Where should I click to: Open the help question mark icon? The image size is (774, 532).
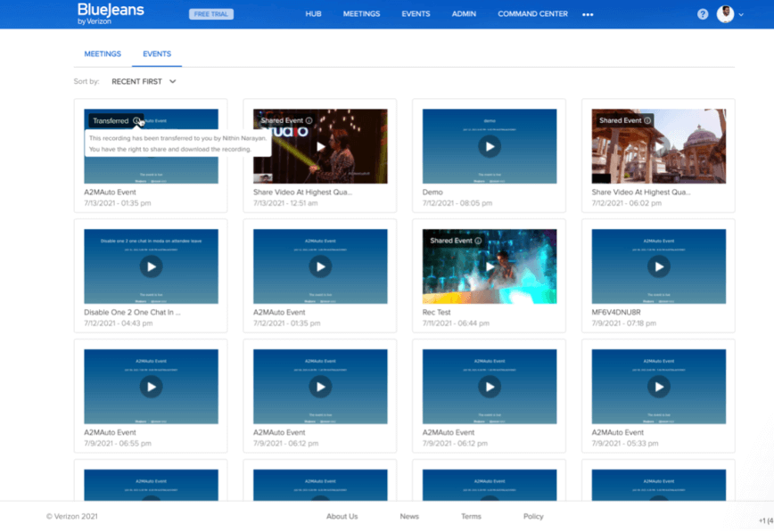(703, 14)
